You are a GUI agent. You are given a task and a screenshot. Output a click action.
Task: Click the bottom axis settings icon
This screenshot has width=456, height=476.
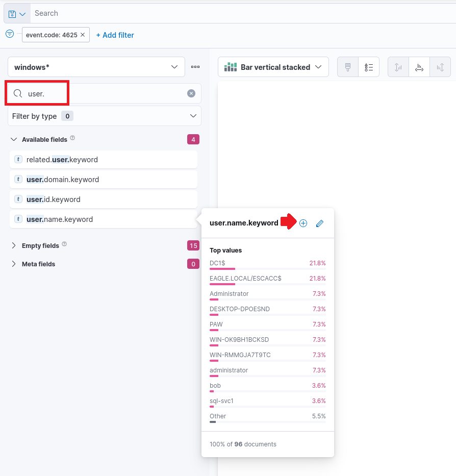coord(419,66)
